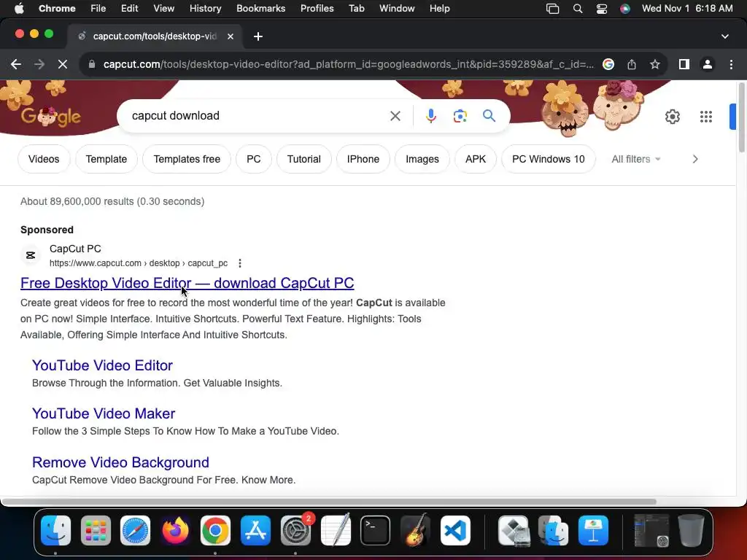Toggle the Chrome side panel
Image resolution: width=747 pixels, height=560 pixels.
[x=684, y=64]
